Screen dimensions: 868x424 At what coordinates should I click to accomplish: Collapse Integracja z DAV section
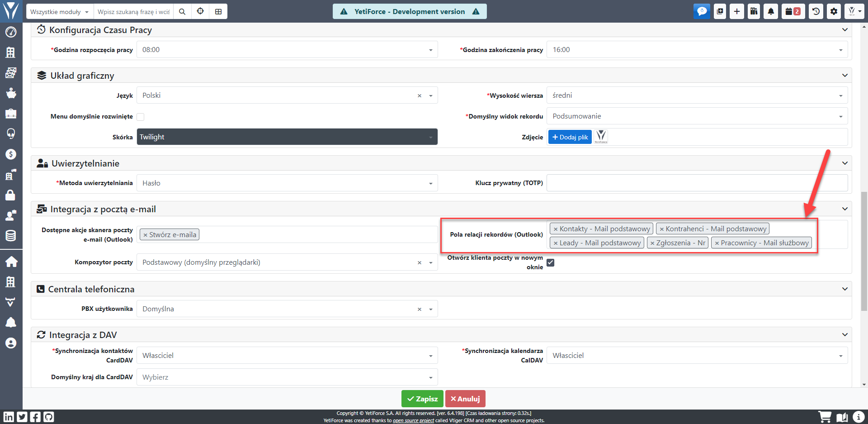coord(844,335)
